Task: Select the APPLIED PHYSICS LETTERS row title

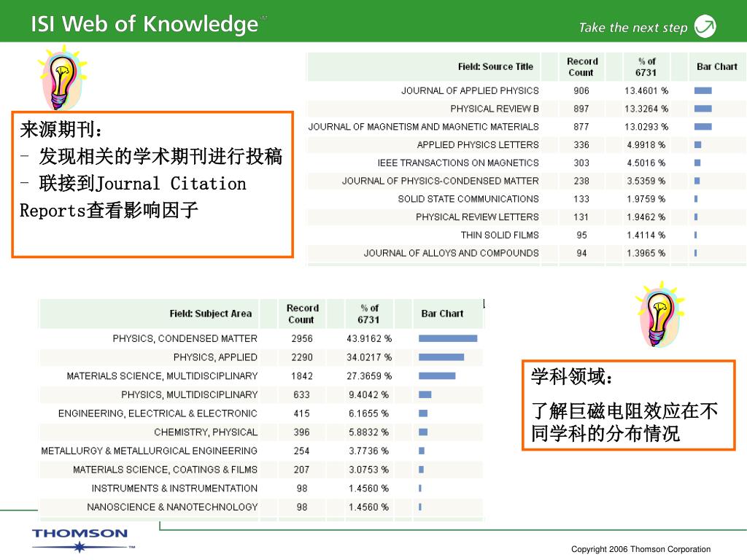Action: [x=478, y=145]
